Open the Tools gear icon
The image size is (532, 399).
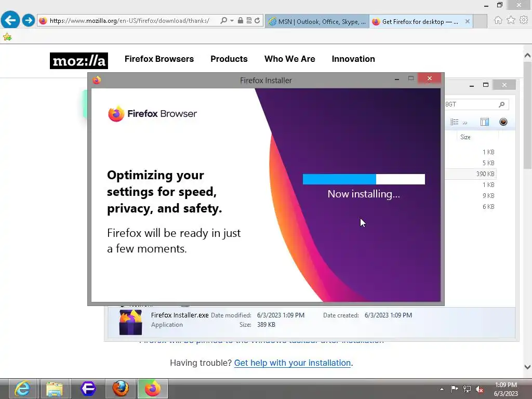(x=524, y=20)
